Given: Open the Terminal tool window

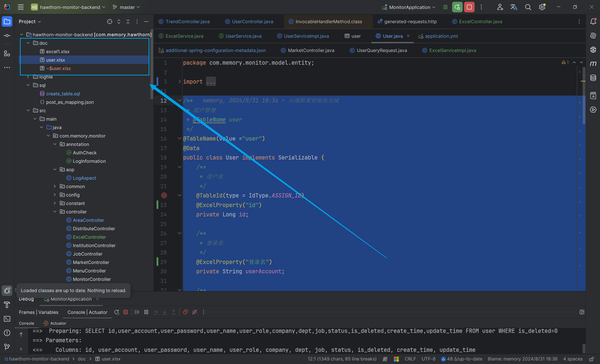Looking at the screenshot, I should (x=7, y=319).
